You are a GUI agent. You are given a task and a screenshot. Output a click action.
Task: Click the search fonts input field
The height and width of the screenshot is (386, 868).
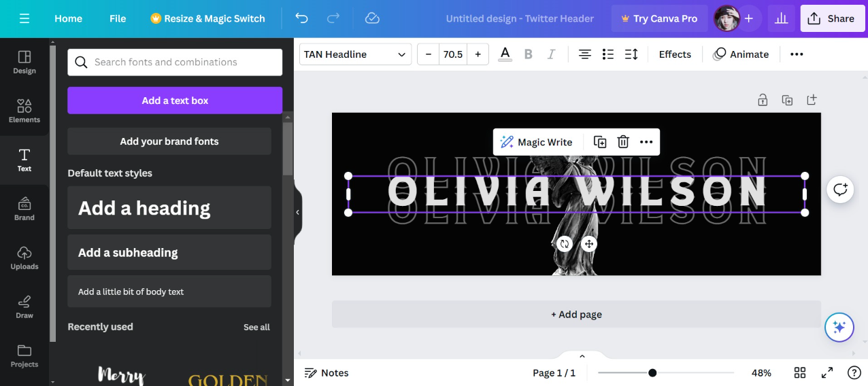pyautogui.click(x=175, y=62)
